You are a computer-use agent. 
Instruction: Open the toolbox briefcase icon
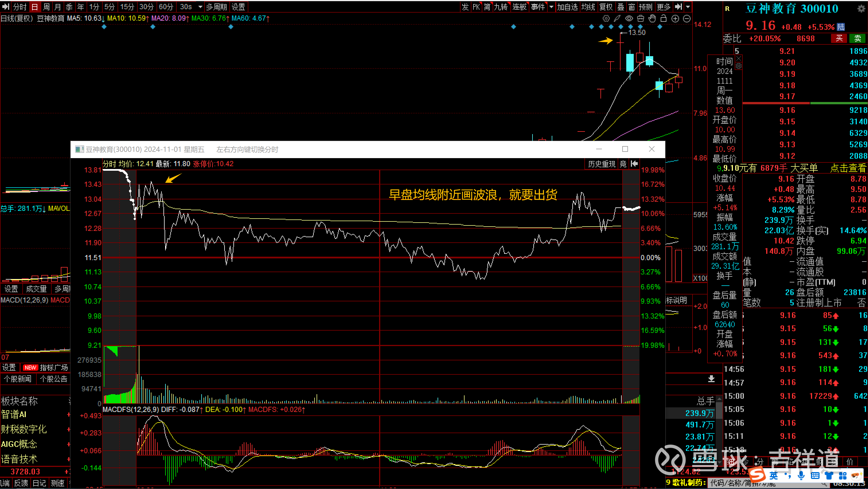[640, 19]
